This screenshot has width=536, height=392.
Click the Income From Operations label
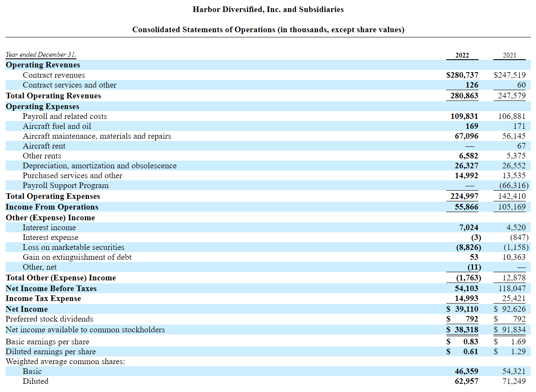[52, 207]
